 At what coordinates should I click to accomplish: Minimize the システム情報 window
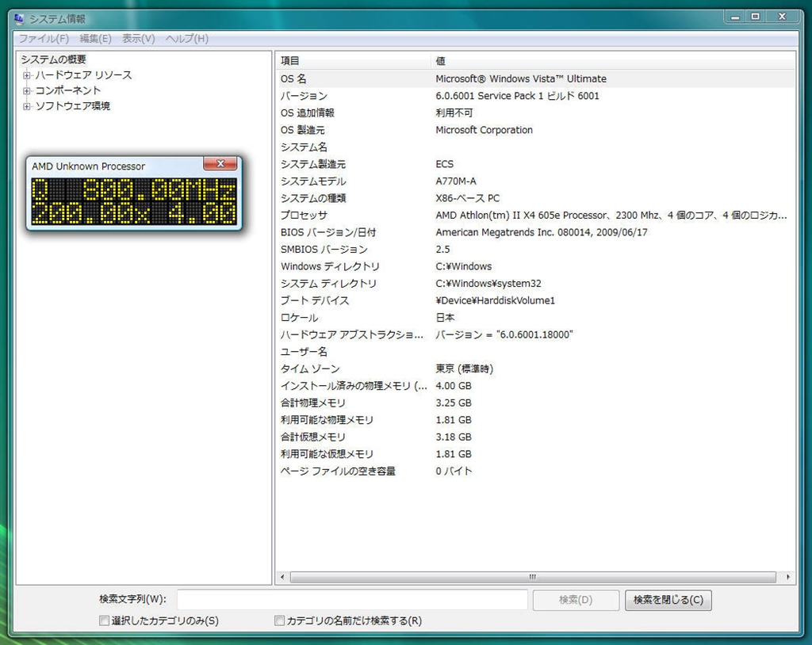point(735,17)
